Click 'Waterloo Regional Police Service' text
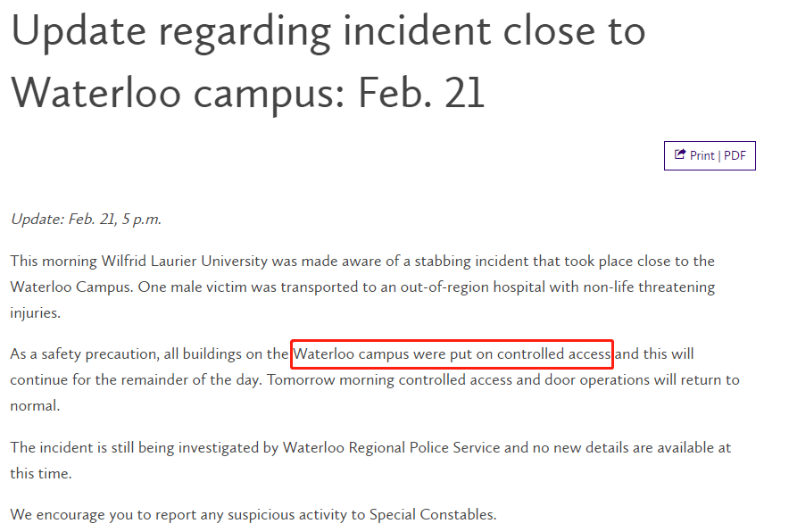 (392, 448)
